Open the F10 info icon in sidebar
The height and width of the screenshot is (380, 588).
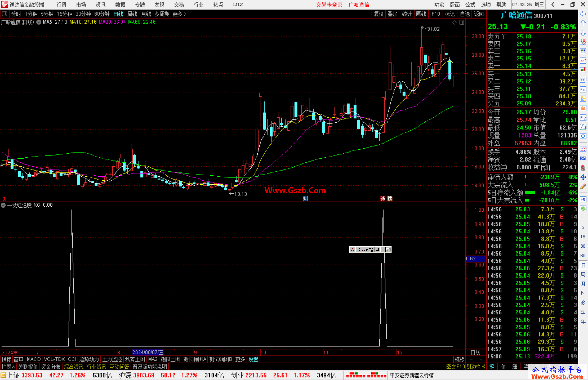[583, 89]
